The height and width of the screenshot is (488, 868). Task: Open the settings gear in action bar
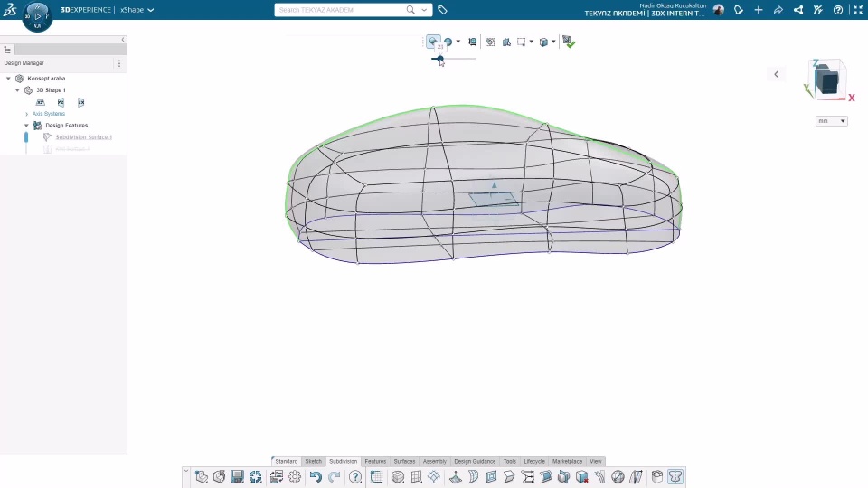click(295, 477)
